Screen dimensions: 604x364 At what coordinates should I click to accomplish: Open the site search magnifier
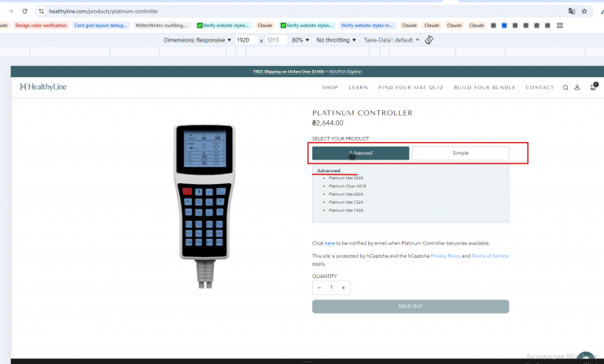pos(565,87)
